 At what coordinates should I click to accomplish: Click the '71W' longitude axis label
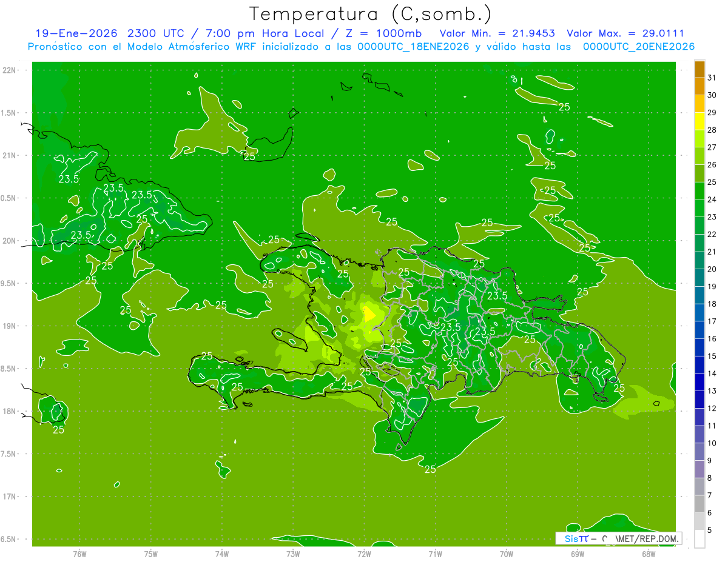point(435,554)
